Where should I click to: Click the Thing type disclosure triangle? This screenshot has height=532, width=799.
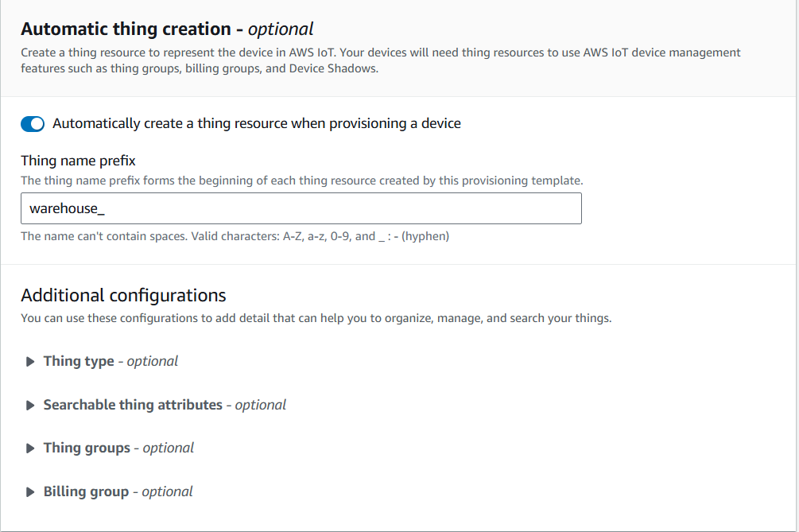30,362
